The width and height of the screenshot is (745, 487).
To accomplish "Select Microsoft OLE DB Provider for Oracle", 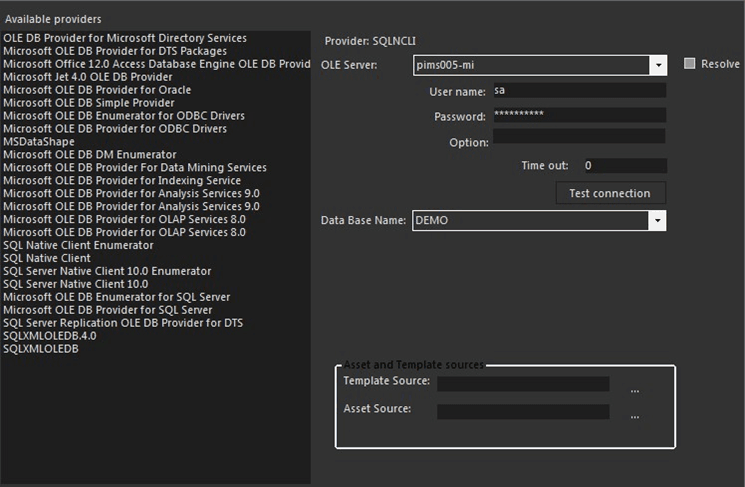I will click(97, 90).
